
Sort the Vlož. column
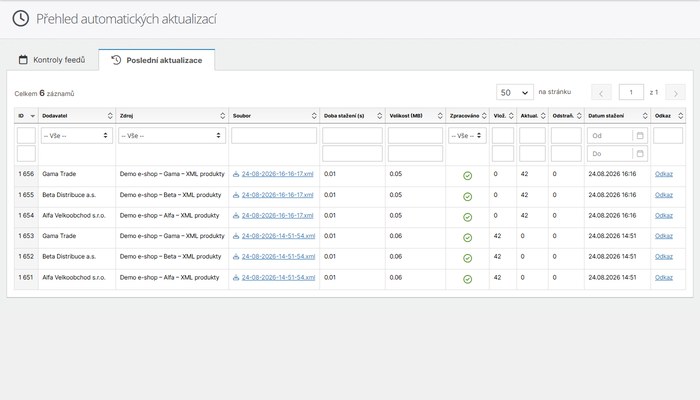coord(511,116)
